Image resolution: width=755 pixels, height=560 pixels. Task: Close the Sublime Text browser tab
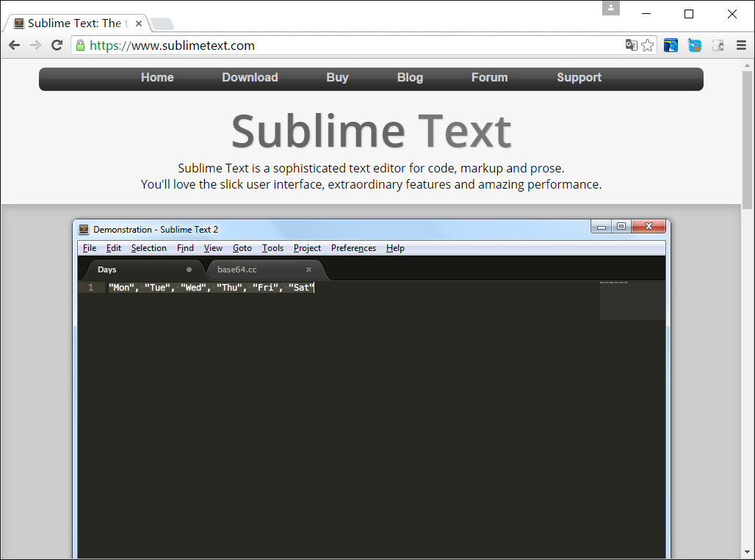pos(139,23)
